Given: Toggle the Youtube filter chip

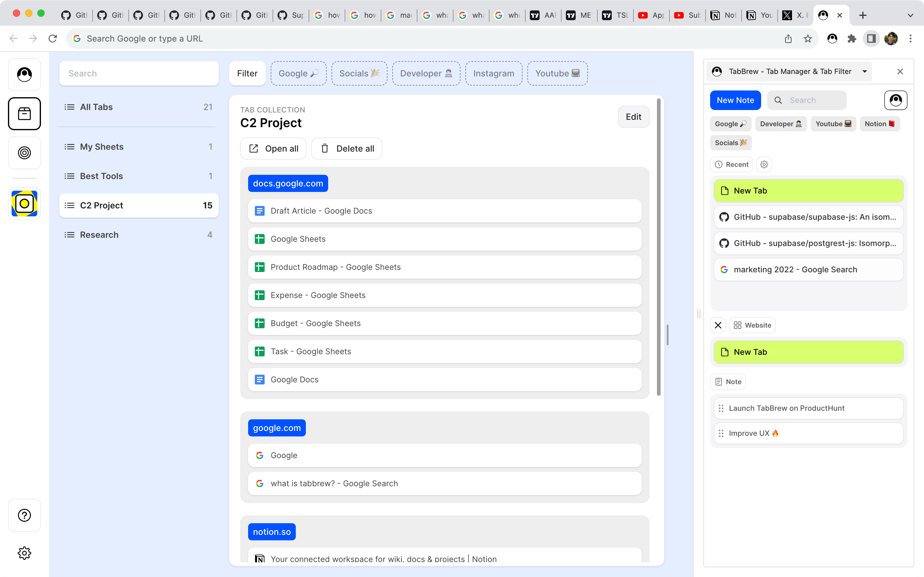Looking at the screenshot, I should click(557, 73).
